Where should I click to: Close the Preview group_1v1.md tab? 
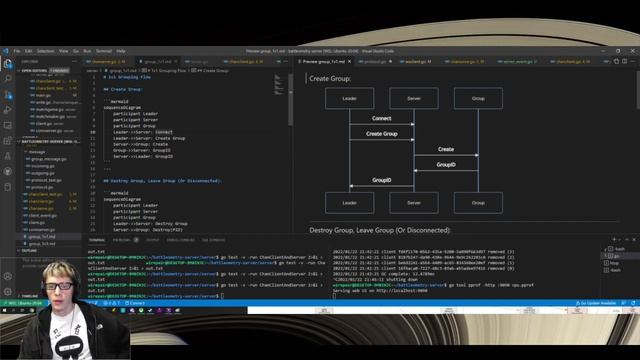click(x=349, y=62)
